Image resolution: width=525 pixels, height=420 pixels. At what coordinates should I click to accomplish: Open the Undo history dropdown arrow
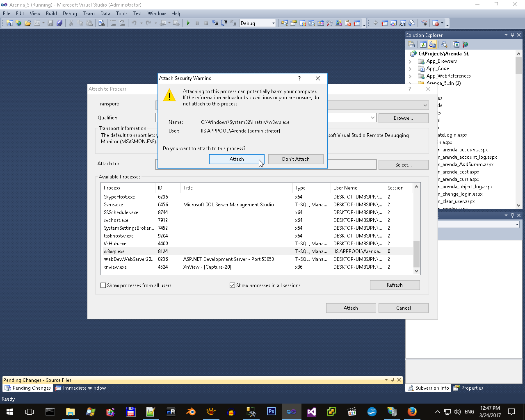tap(141, 23)
